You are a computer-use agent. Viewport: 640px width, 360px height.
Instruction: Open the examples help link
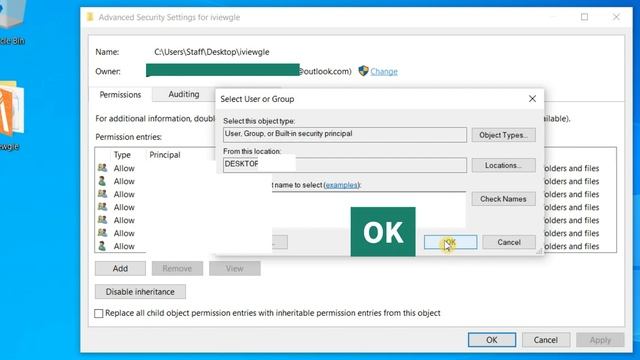[342, 185]
